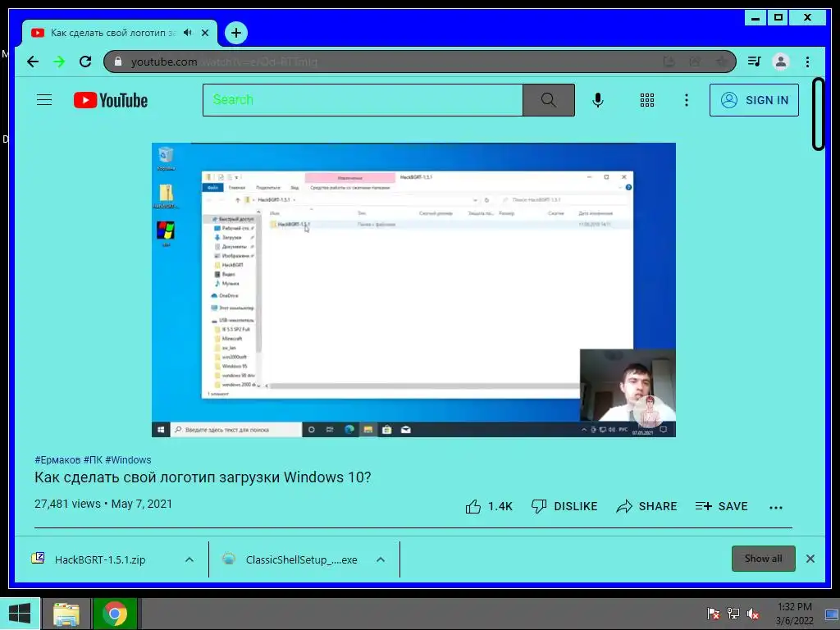Minimize the Chrome window
Image resolution: width=840 pixels, height=630 pixels.
point(756,18)
